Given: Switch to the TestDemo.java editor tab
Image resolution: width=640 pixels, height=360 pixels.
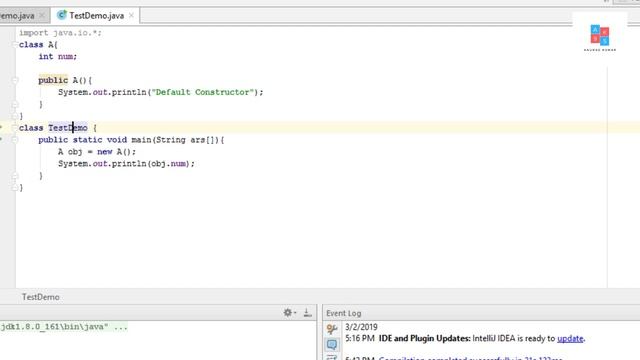Looking at the screenshot, I should [x=96, y=16].
